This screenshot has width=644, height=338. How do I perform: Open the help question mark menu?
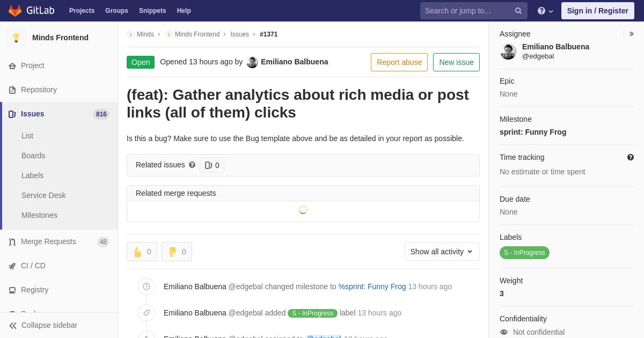[x=545, y=11]
